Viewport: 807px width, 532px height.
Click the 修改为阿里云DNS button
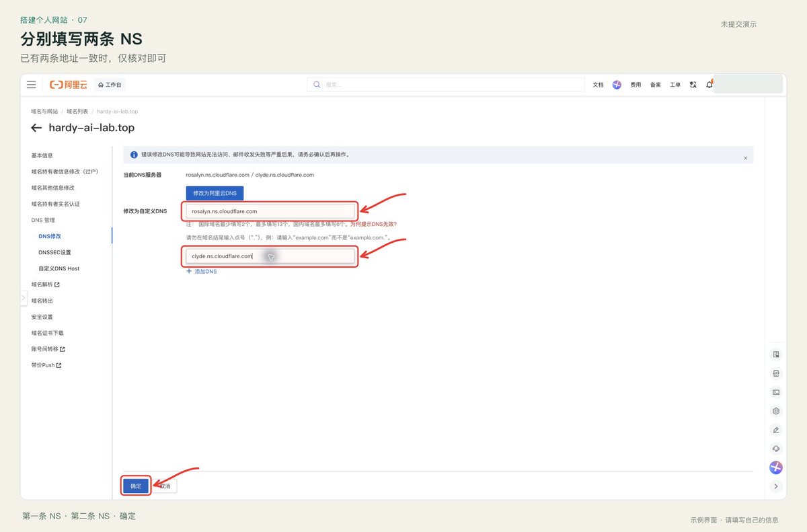click(215, 193)
